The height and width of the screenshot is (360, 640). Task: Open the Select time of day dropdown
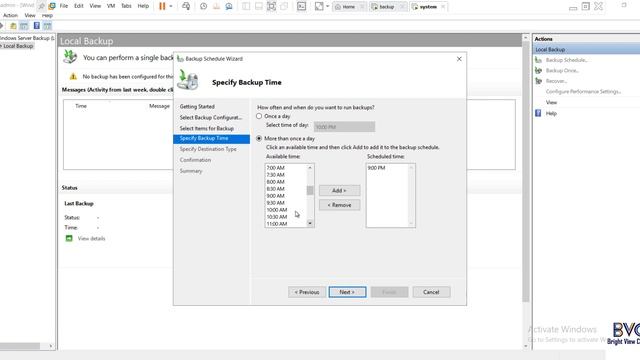coord(344,127)
